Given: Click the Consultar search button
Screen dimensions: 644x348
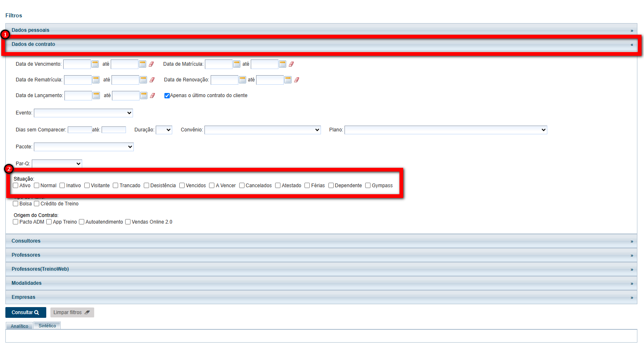Looking at the screenshot, I should coord(26,312).
